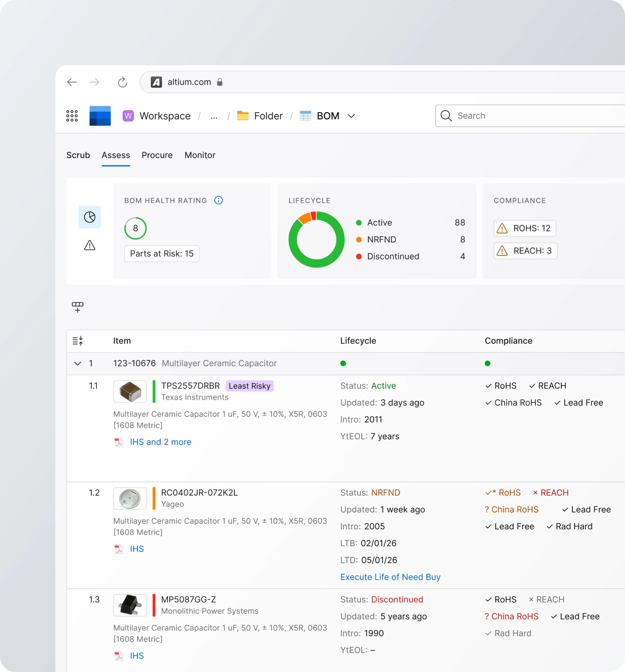Click the yellow Folder icon in breadcrumb
The image size is (625, 672).
pos(243,116)
